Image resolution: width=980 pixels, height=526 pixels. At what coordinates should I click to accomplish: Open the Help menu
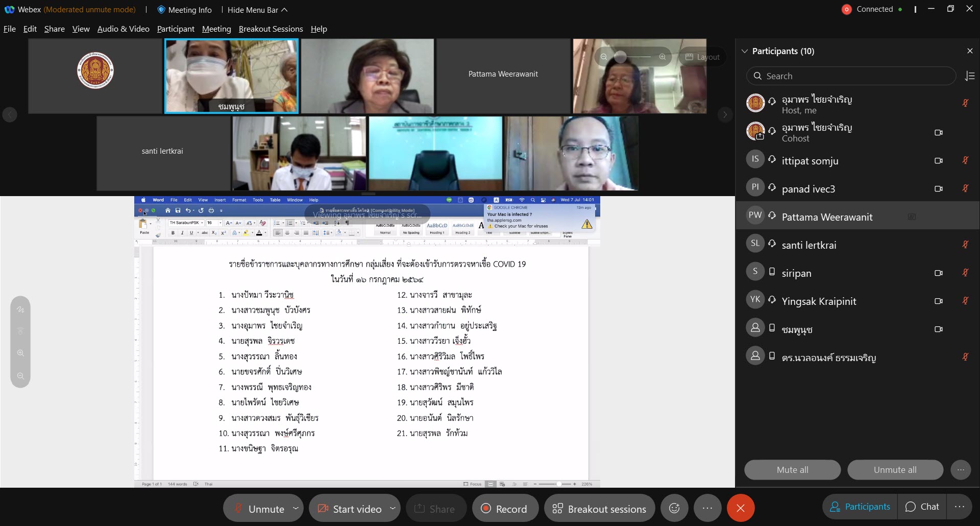[319, 29]
